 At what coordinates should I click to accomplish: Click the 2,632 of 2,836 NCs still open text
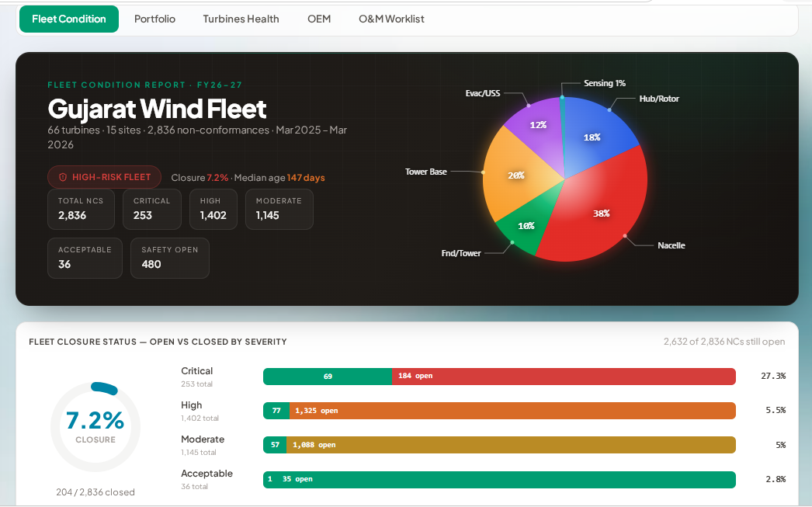click(x=724, y=342)
